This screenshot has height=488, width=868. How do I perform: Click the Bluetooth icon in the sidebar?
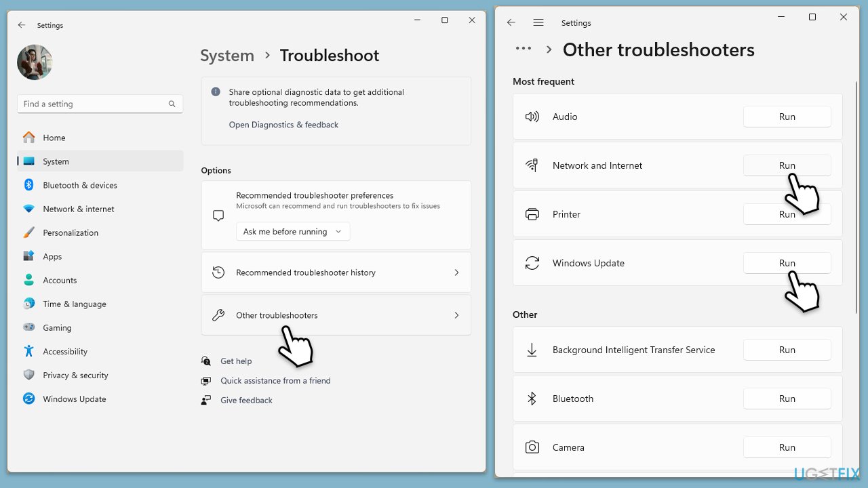[28, 184]
